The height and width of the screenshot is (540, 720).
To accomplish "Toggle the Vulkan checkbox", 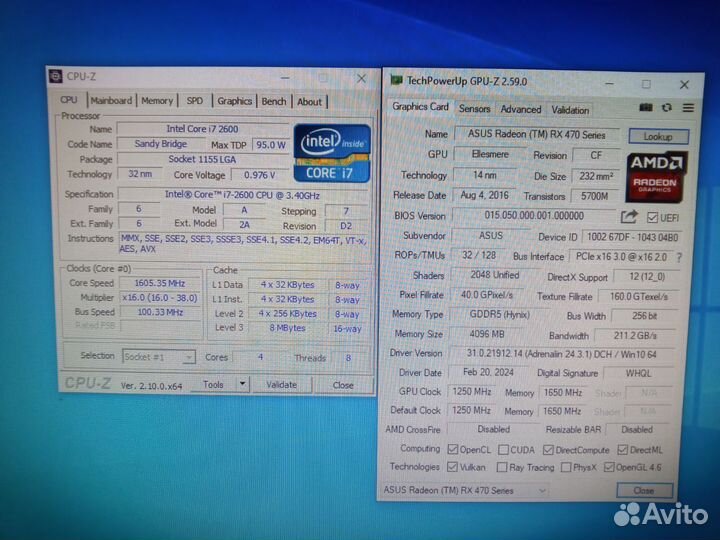I will click(x=452, y=467).
